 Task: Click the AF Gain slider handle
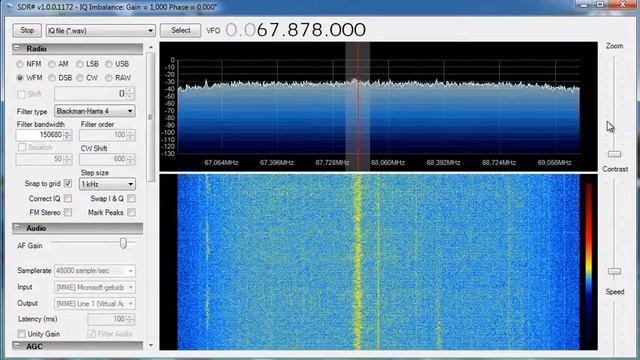pos(123,243)
